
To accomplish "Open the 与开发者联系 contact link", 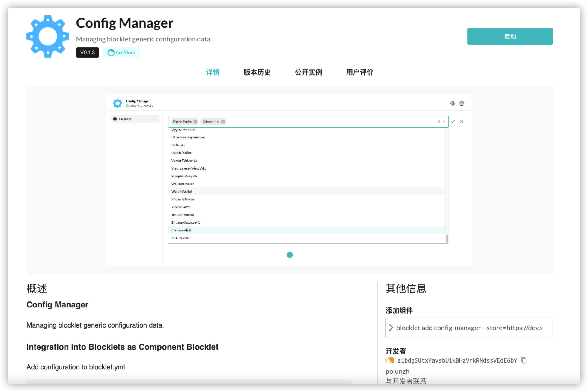I will [x=406, y=381].
